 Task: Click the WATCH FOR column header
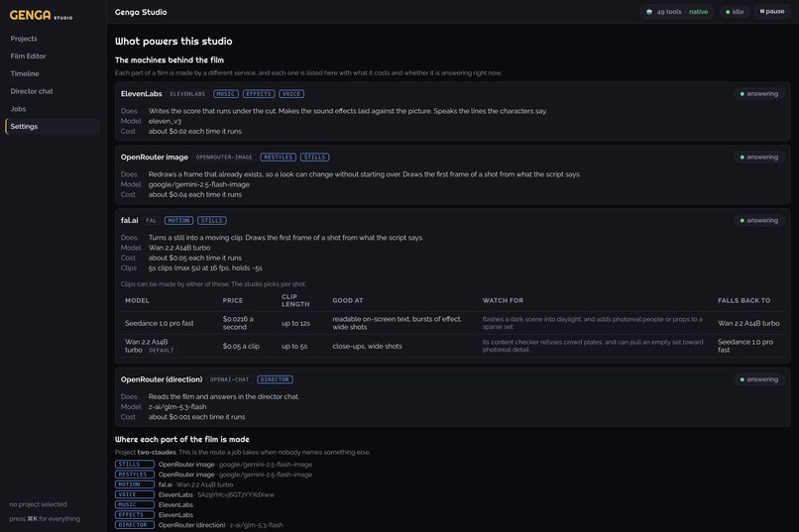tap(503, 301)
